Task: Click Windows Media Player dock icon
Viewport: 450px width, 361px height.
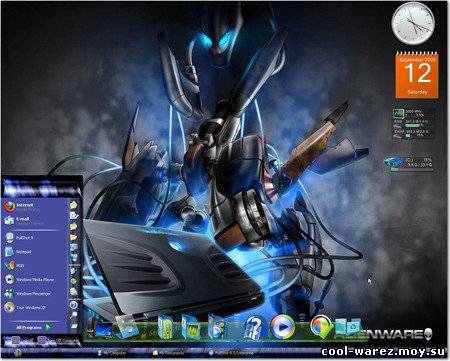Action: 282,327
